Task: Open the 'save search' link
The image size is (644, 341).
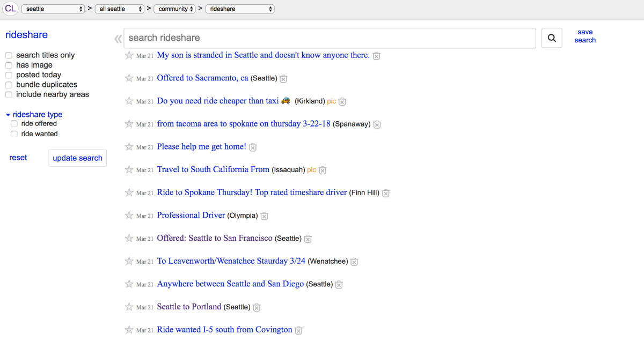Action: pos(585,36)
